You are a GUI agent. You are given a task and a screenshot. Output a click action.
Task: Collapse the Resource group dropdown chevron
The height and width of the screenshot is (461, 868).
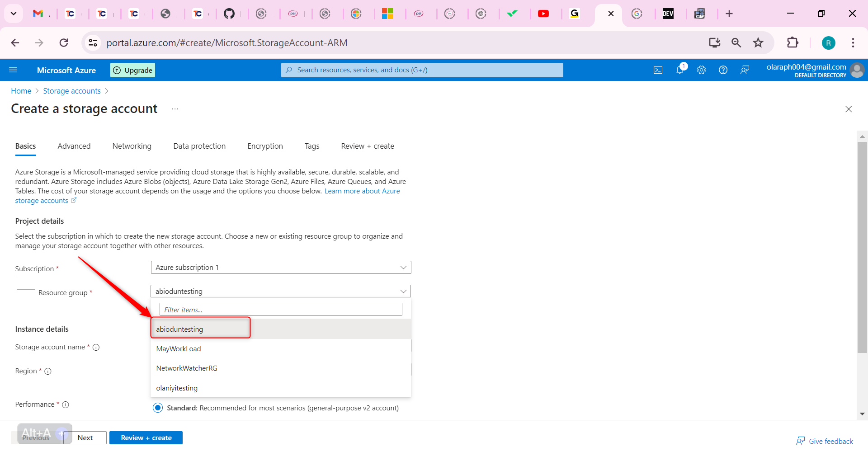click(x=403, y=291)
